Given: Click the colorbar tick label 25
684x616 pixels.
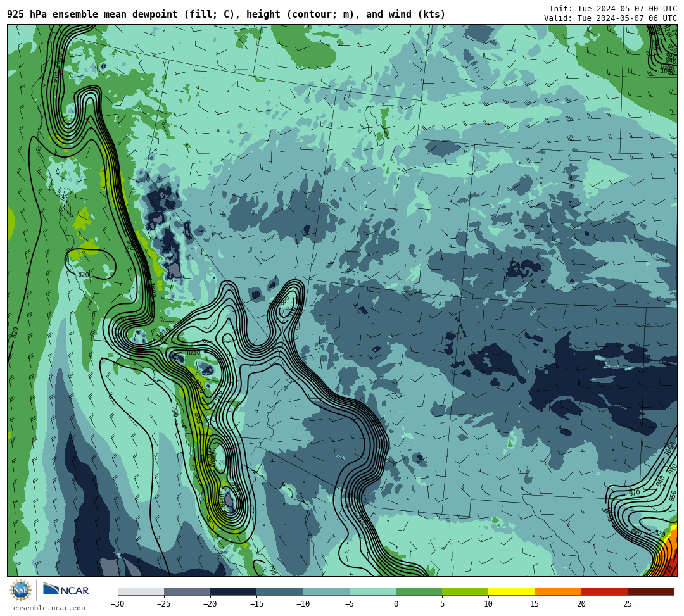Looking at the screenshot, I should [628, 604].
